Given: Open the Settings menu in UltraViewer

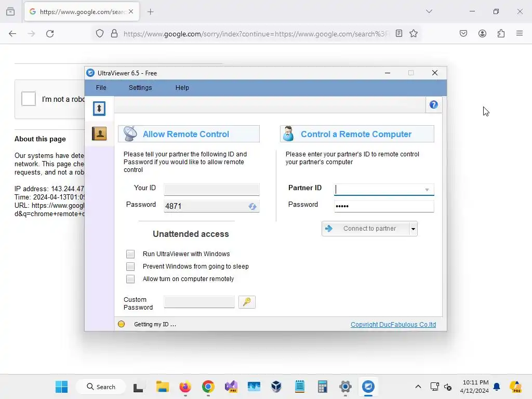Looking at the screenshot, I should click(x=140, y=87).
